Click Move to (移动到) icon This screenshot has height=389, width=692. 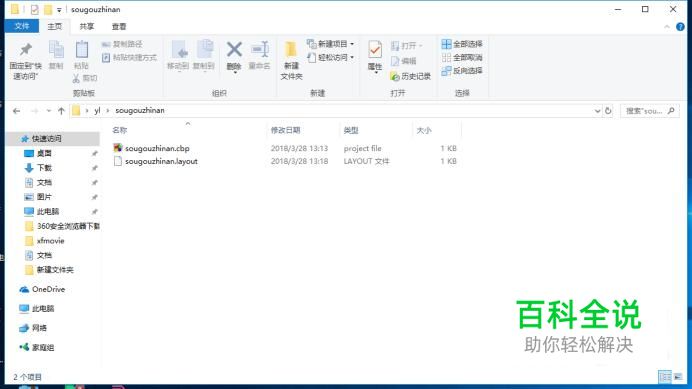click(179, 50)
